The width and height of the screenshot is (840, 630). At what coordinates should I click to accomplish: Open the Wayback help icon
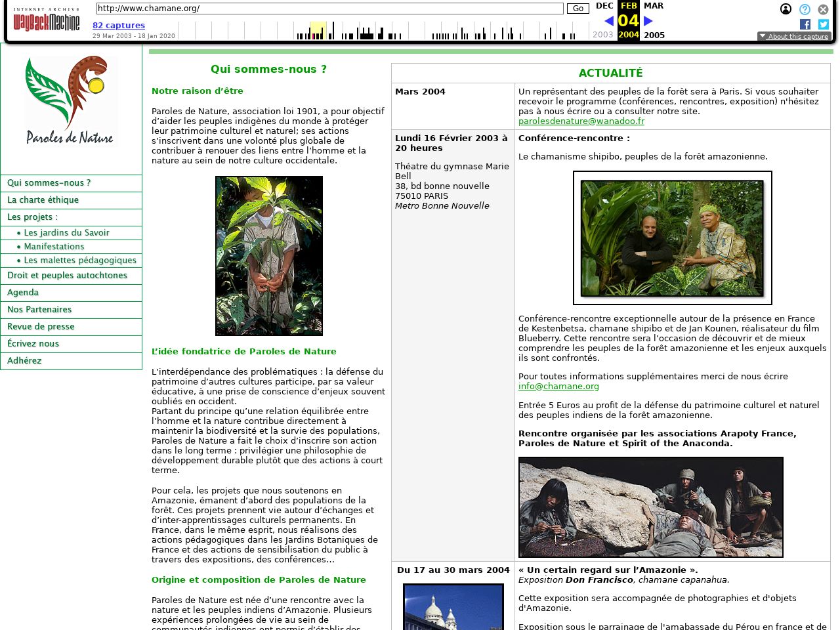805,9
